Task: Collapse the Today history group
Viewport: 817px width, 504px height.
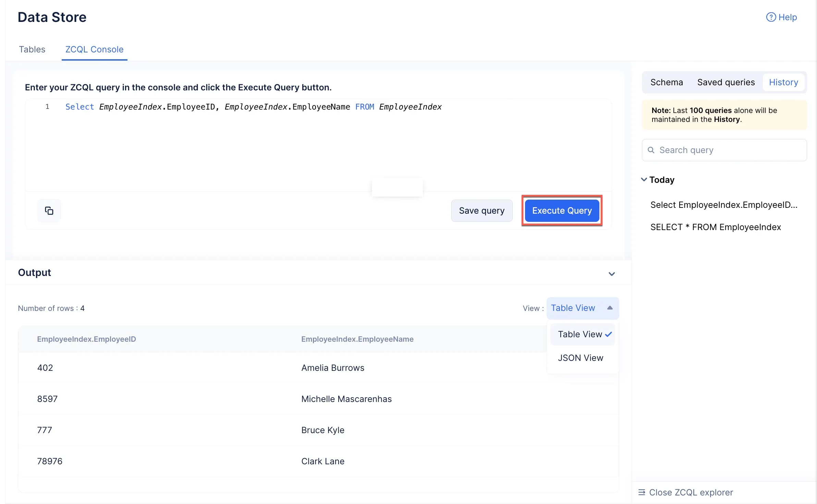Action: point(644,179)
